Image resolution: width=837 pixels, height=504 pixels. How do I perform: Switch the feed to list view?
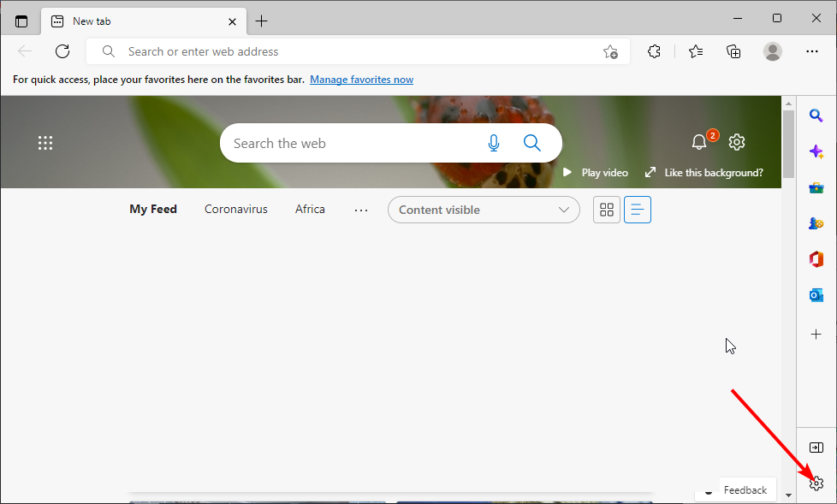tap(638, 210)
